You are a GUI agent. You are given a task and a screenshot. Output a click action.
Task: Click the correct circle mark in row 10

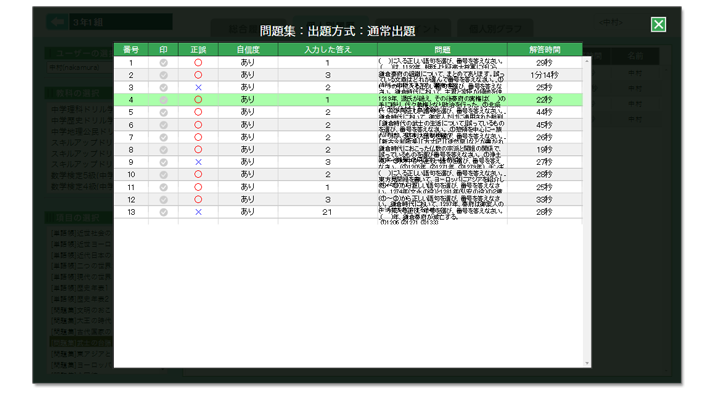[198, 174]
